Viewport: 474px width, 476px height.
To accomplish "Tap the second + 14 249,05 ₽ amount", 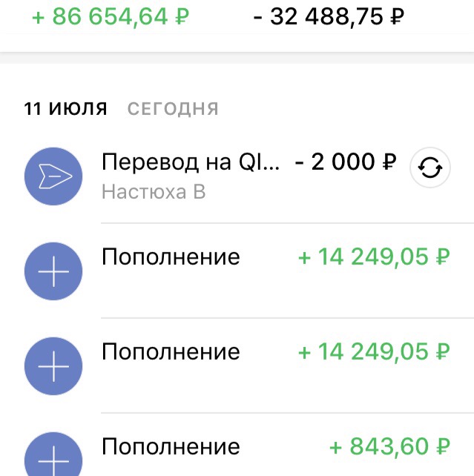I will click(x=374, y=352).
